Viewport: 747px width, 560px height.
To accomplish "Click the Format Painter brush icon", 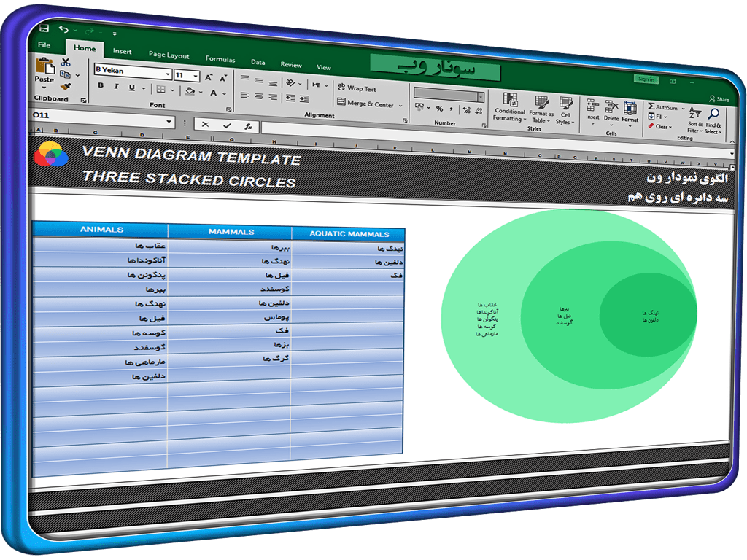I will click(66, 86).
